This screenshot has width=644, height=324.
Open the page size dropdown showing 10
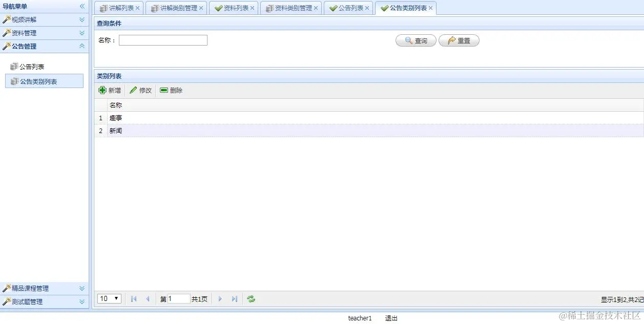click(109, 298)
